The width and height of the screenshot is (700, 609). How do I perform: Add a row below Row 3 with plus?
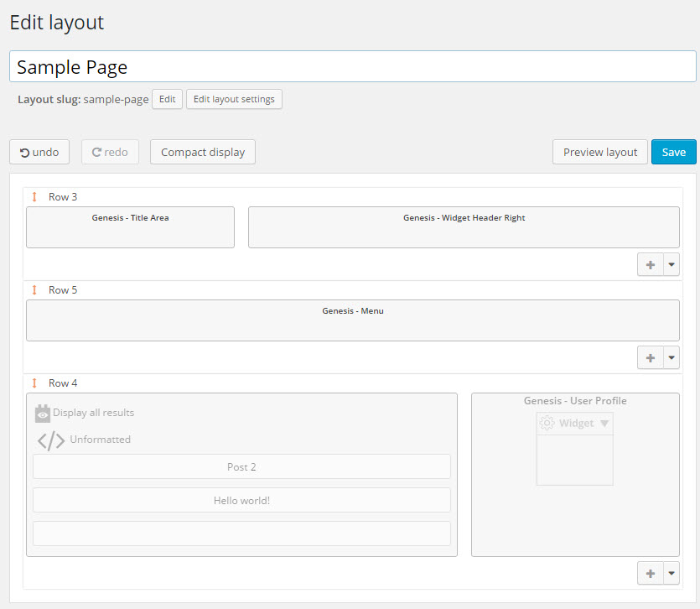[x=651, y=264]
